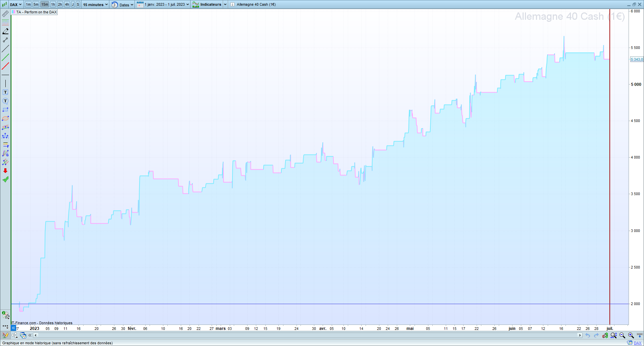Pick the eraser tool in left toolbar
Screen dimensions: 644x346
click(5, 31)
